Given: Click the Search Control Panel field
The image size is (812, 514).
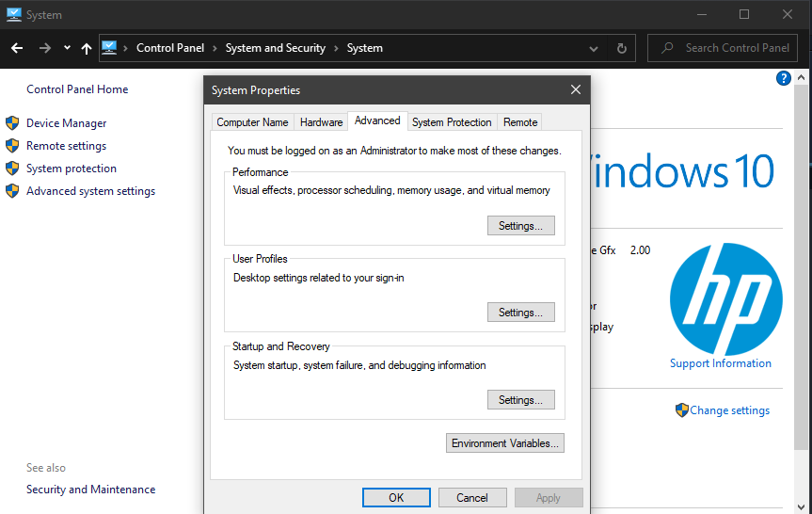Looking at the screenshot, I should (x=736, y=48).
